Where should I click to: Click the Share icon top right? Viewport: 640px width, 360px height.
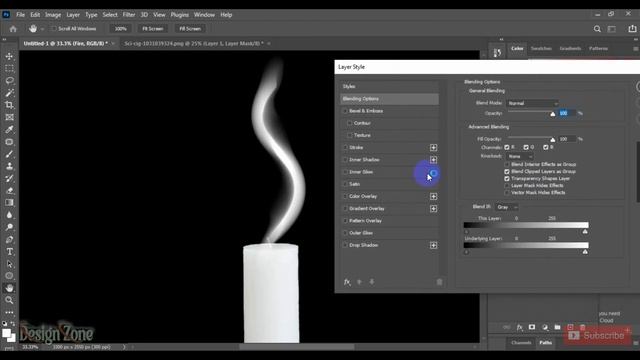click(632, 29)
